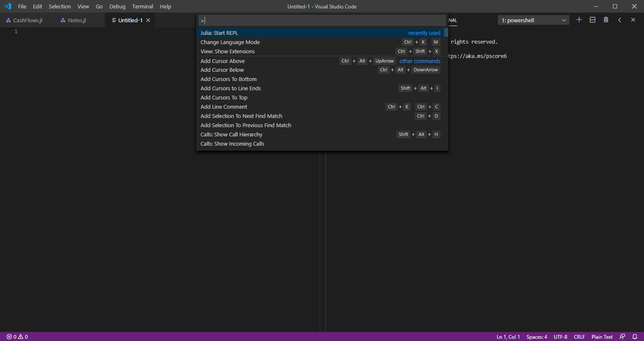Open the Go menu
This screenshot has width=644, height=341.
[x=99, y=6]
